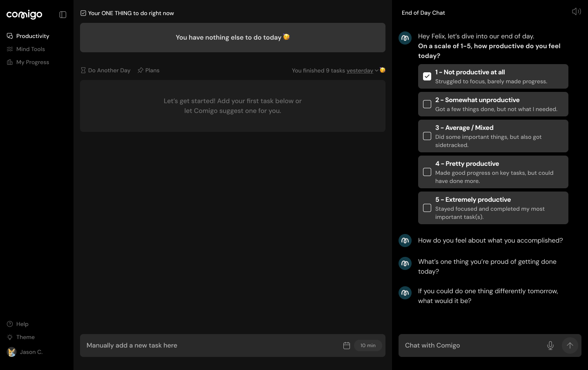Open Plans

coord(149,70)
